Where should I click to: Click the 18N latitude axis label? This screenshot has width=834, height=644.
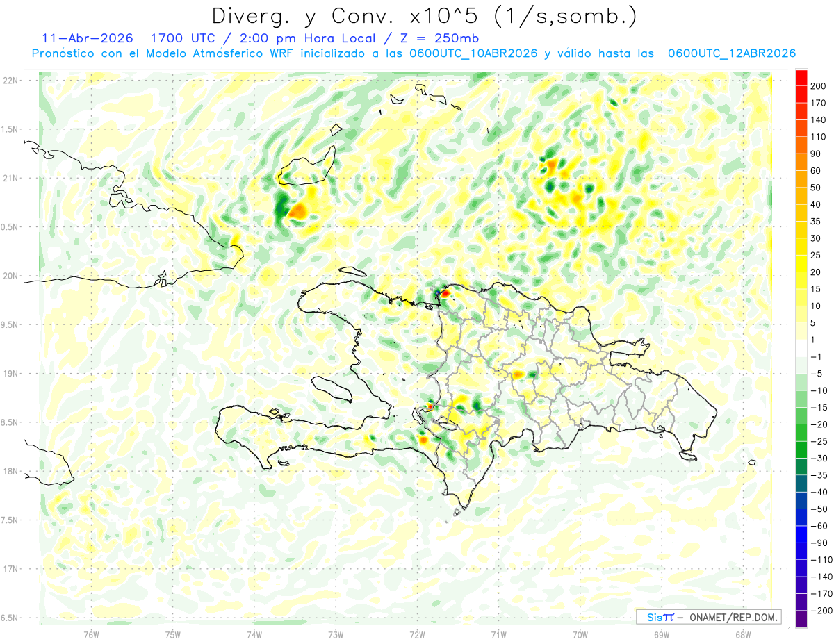10,471
